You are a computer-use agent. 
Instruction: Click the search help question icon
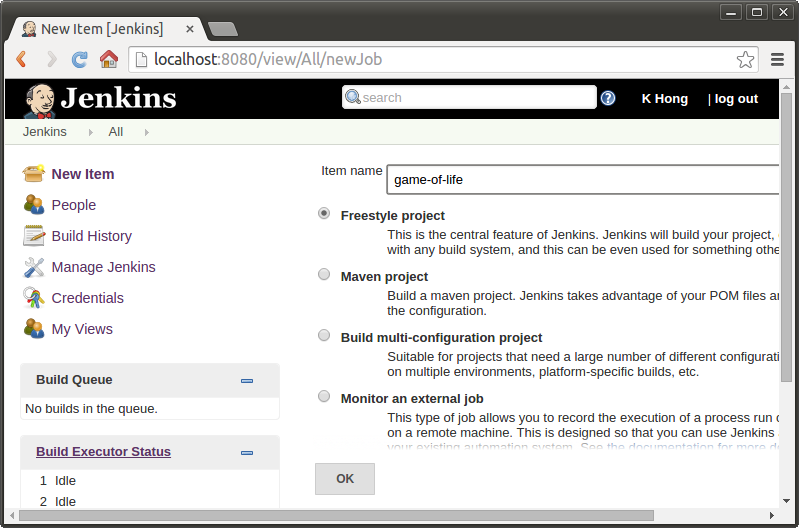click(x=608, y=98)
